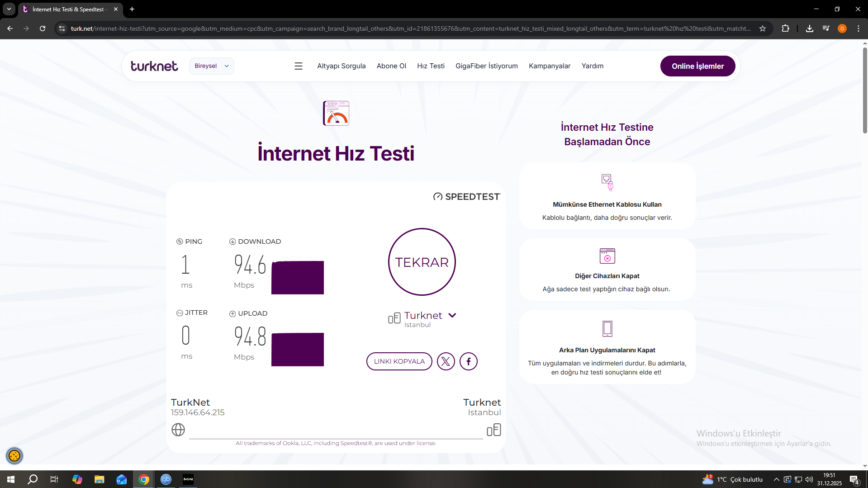
Task: Open the browser extensions icon
Action: tap(786, 28)
